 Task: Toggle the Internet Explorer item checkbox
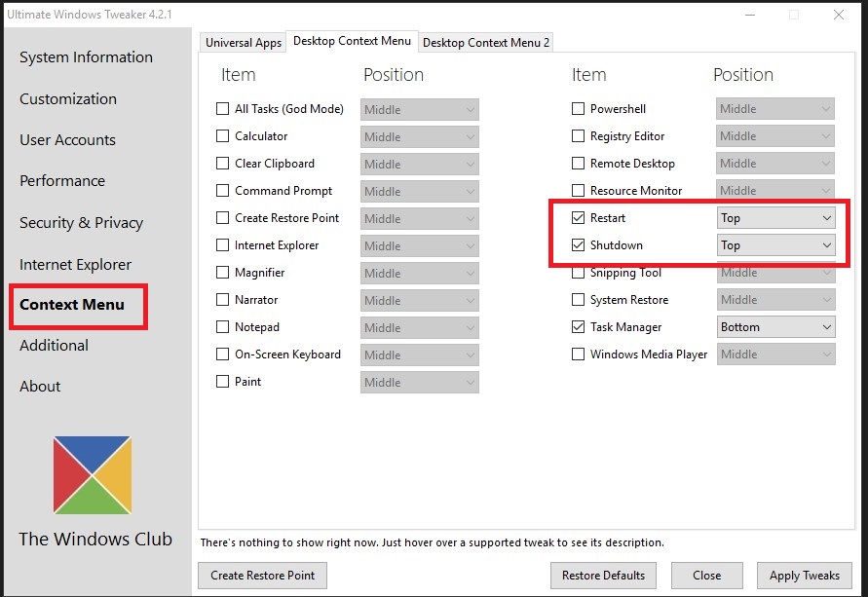(x=222, y=244)
